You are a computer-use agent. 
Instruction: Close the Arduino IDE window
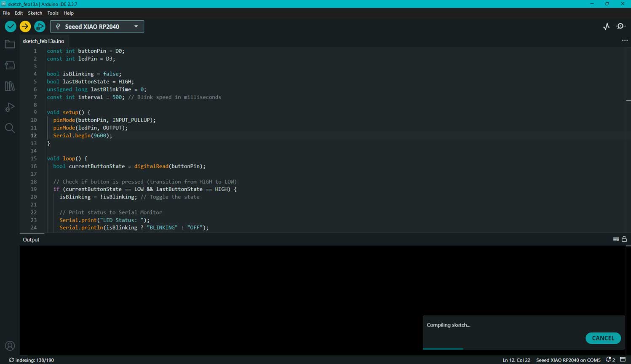pos(623,4)
